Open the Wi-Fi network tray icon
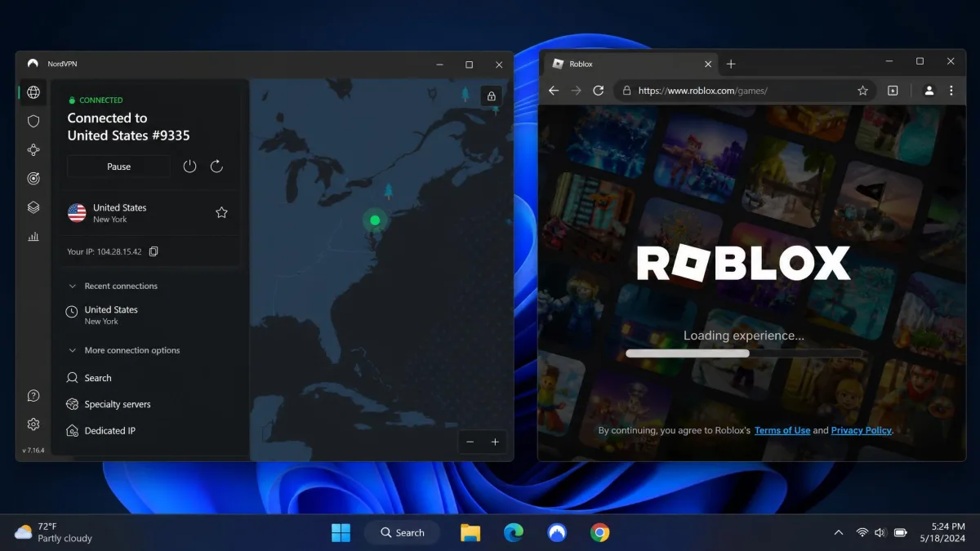This screenshot has width=980, height=551. [x=862, y=533]
